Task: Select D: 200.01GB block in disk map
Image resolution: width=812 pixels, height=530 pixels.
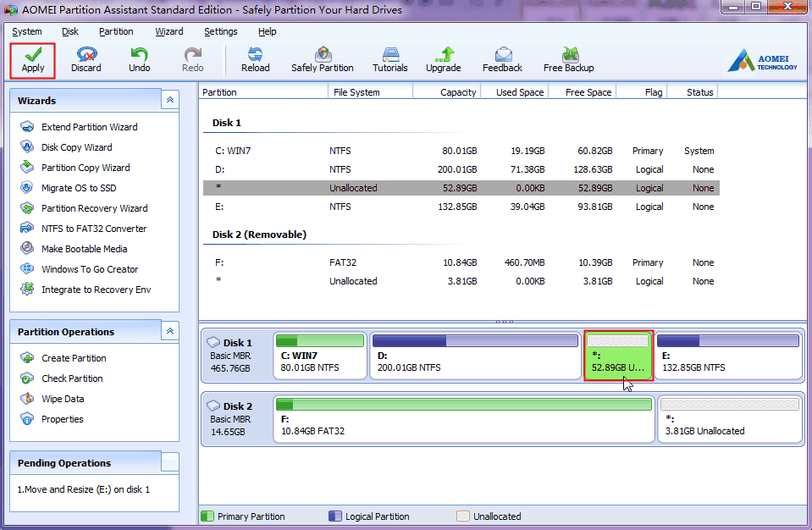Action: pos(475,356)
